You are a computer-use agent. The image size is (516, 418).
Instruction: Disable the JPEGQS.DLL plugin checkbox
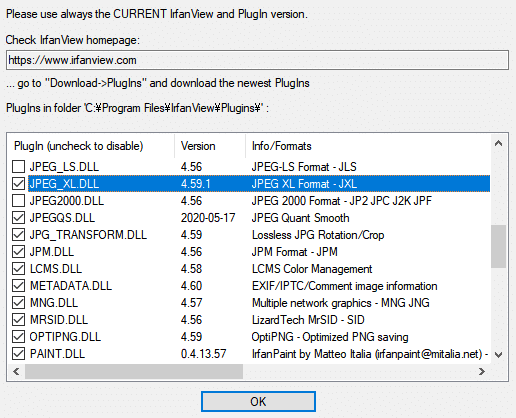(x=18, y=218)
